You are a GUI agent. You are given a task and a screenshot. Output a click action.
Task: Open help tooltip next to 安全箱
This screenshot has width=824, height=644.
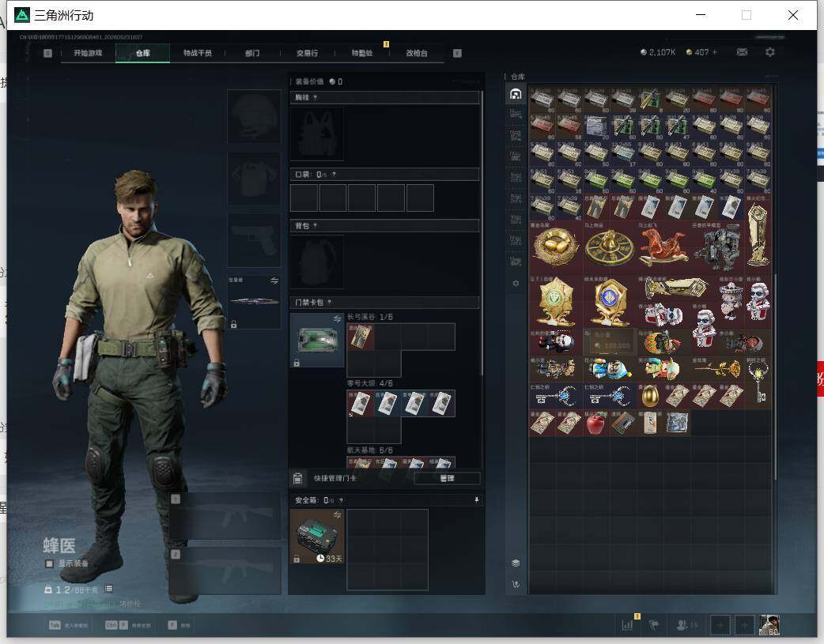click(341, 501)
